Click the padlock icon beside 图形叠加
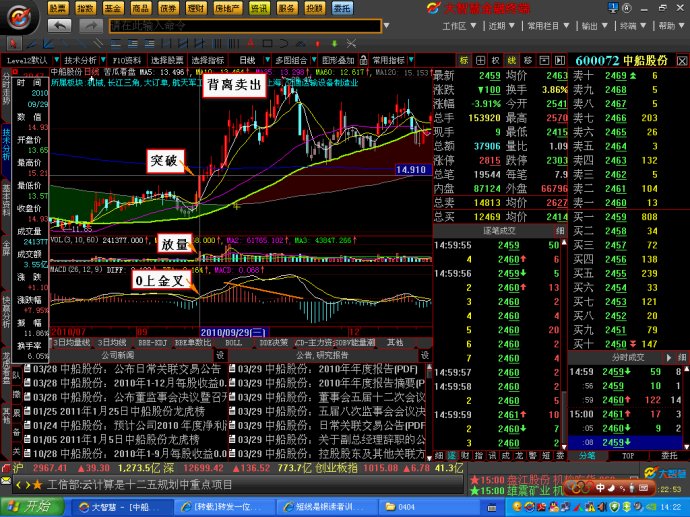Image resolution: width=690 pixels, height=517 pixels. tap(363, 60)
